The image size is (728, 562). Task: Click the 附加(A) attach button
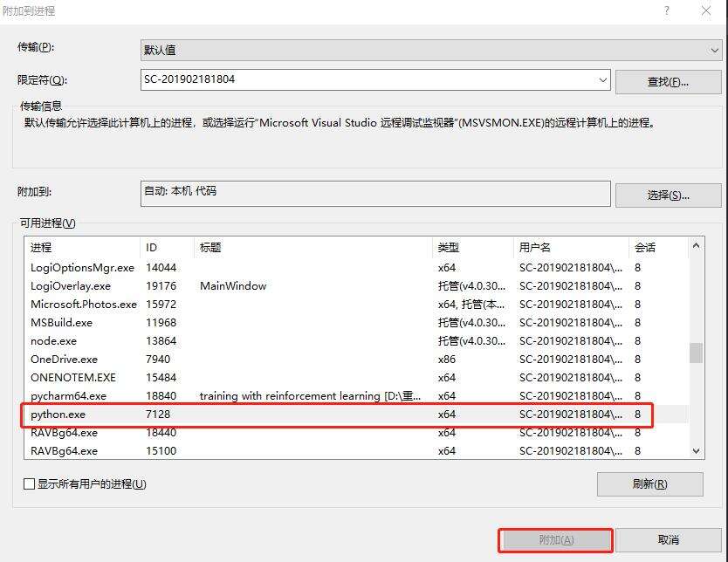click(x=555, y=540)
